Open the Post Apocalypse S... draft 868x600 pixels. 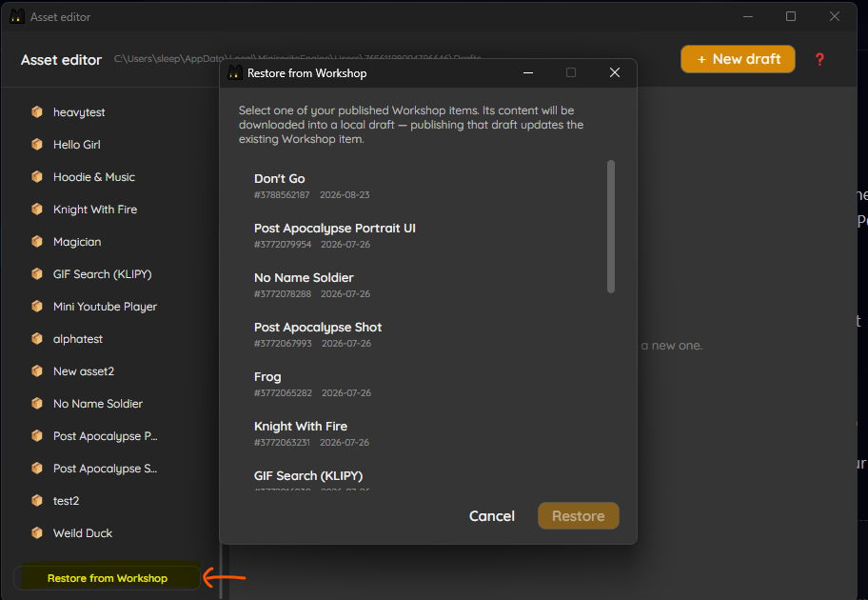click(106, 469)
